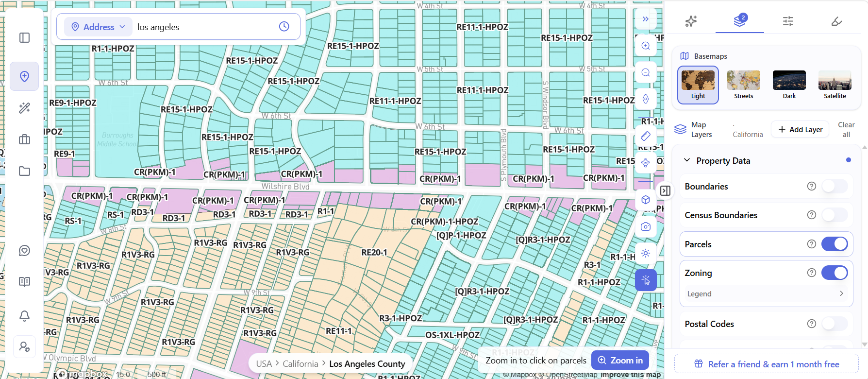The width and height of the screenshot is (868, 379).
Task: Switch off the Zoning toggle
Action: [x=835, y=273]
